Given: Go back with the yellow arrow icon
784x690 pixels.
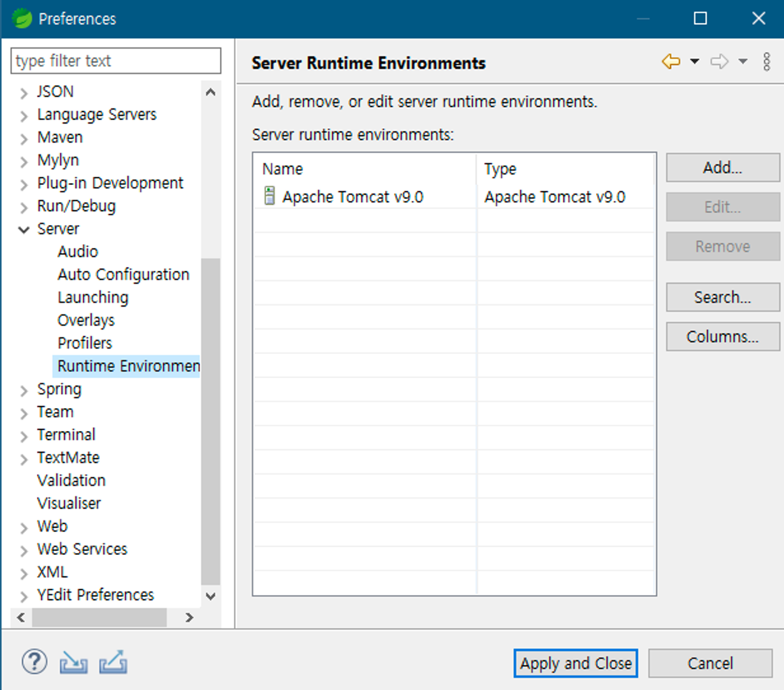Looking at the screenshot, I should point(671,61).
